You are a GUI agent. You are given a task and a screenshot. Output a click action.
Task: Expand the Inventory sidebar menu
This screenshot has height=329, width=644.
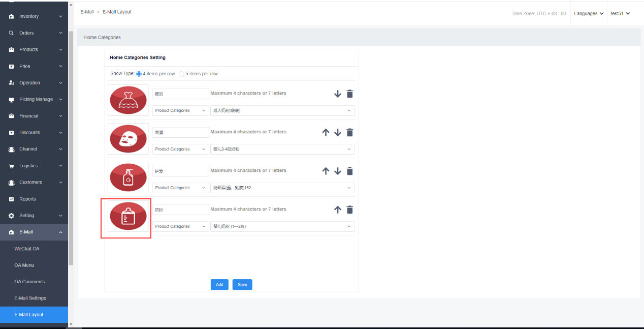tap(35, 16)
